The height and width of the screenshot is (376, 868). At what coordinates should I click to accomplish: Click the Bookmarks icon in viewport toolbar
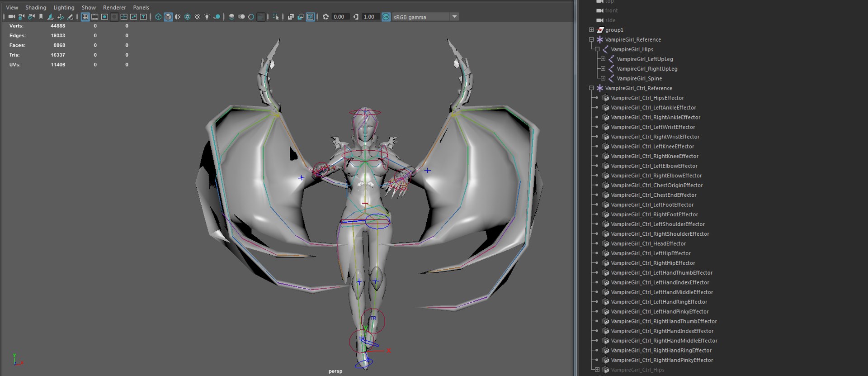(41, 17)
